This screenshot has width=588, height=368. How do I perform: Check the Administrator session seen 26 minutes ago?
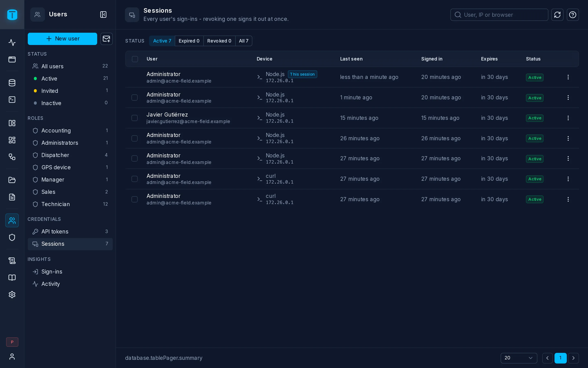(x=134, y=138)
